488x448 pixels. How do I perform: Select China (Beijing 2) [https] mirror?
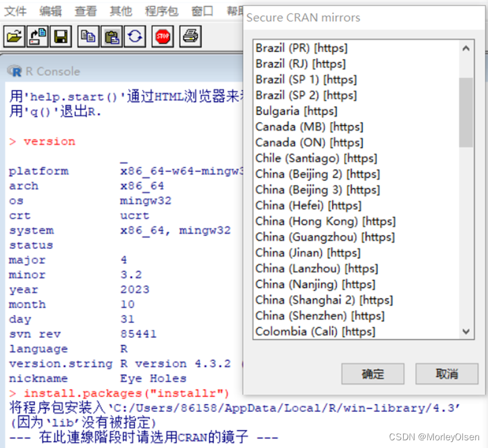point(356,174)
